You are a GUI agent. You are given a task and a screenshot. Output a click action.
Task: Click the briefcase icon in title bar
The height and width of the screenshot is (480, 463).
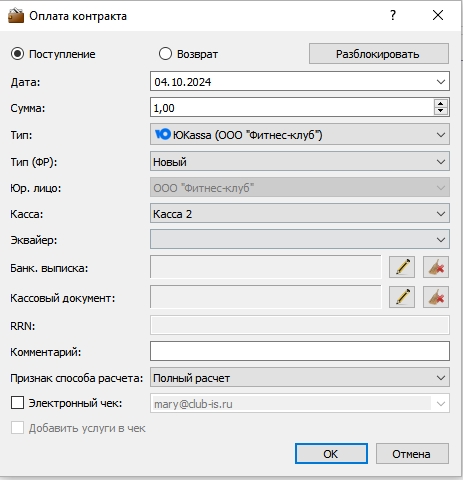tap(16, 16)
